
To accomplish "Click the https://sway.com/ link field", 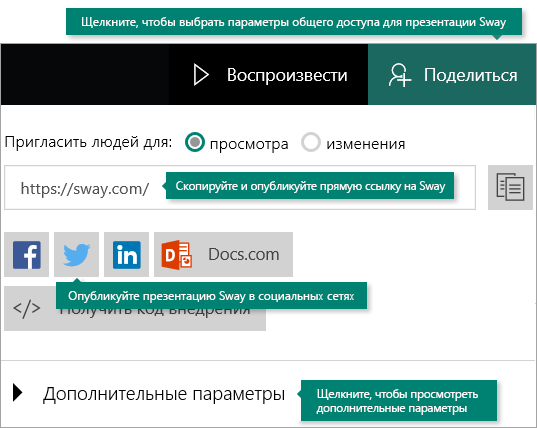I will pos(240,188).
